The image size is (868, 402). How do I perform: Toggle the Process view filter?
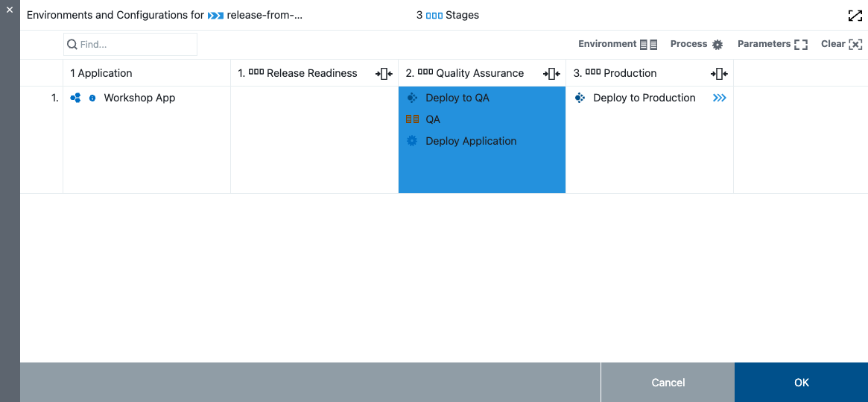pyautogui.click(x=697, y=44)
